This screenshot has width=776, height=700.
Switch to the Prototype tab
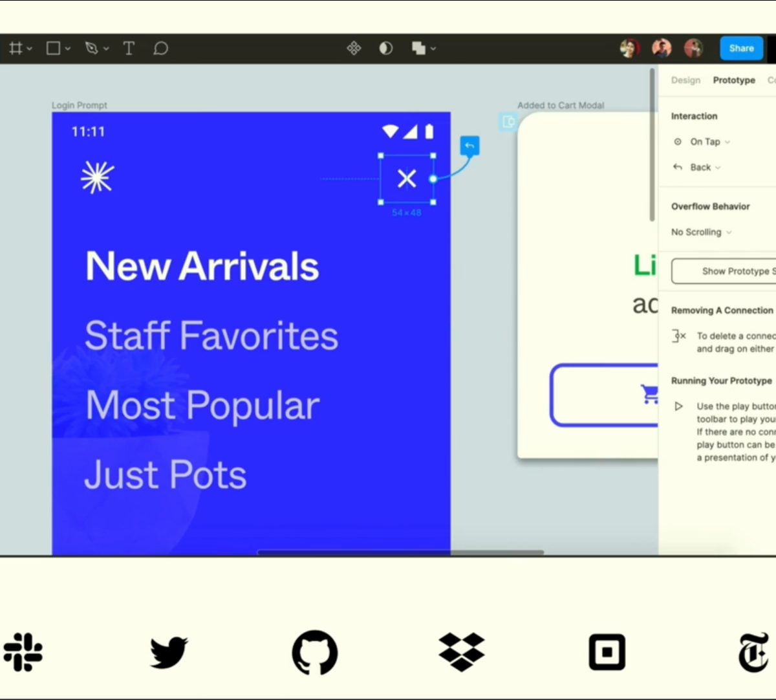tap(734, 80)
